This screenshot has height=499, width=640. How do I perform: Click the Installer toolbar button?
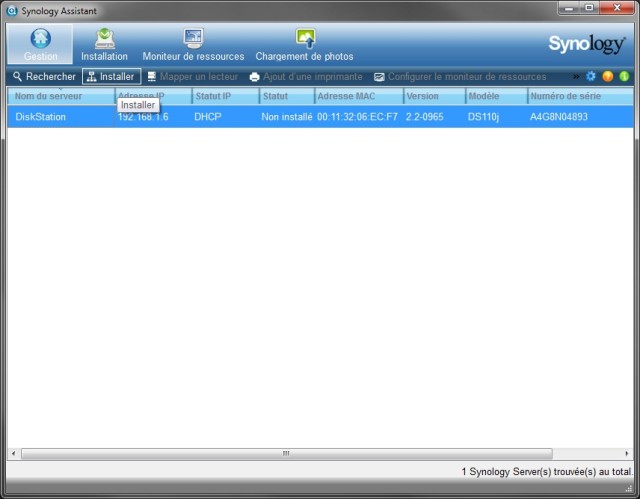click(111, 77)
